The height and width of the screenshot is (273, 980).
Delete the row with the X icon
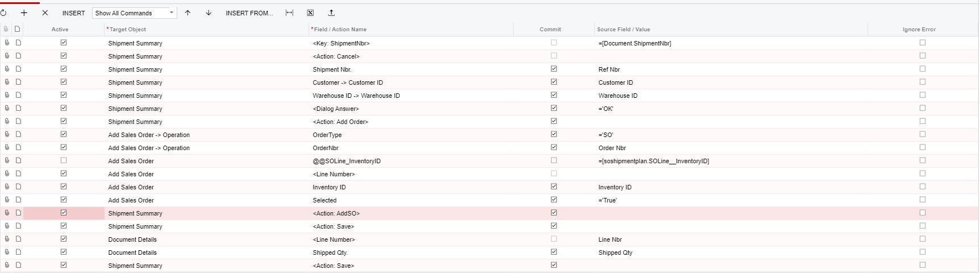[45, 13]
